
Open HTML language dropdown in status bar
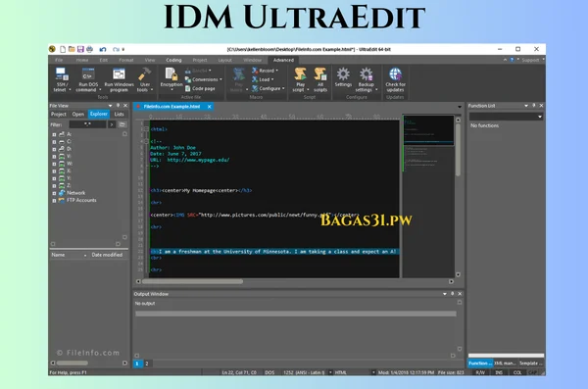pos(373,372)
